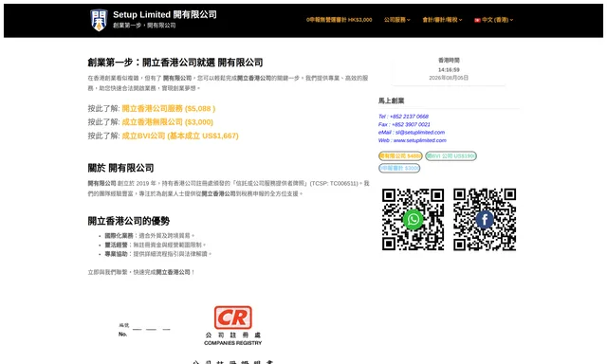607x364 pixels.
Task: Click the BVI 公司 US$1900 green pill button
Action: pos(451,155)
